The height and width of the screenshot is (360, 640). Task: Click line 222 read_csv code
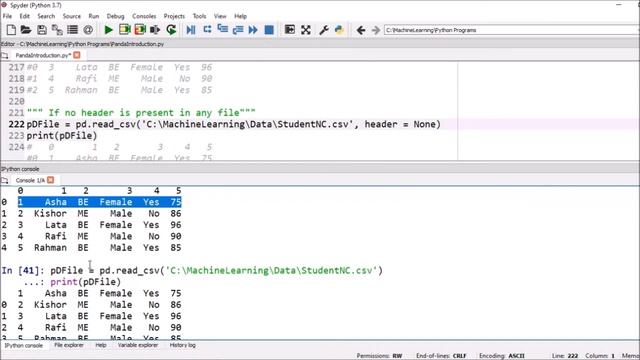coord(234,124)
